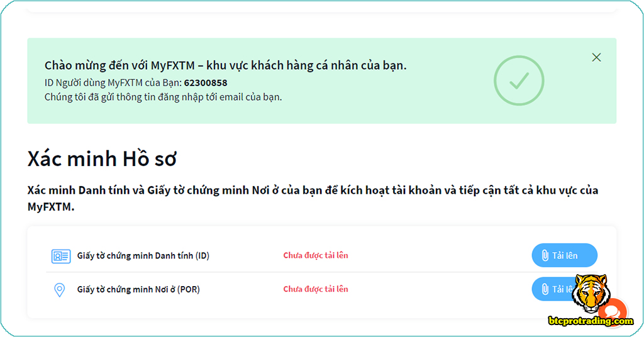Close the MyFXTM welcome banner
The height and width of the screenshot is (337, 644).
coord(596,57)
